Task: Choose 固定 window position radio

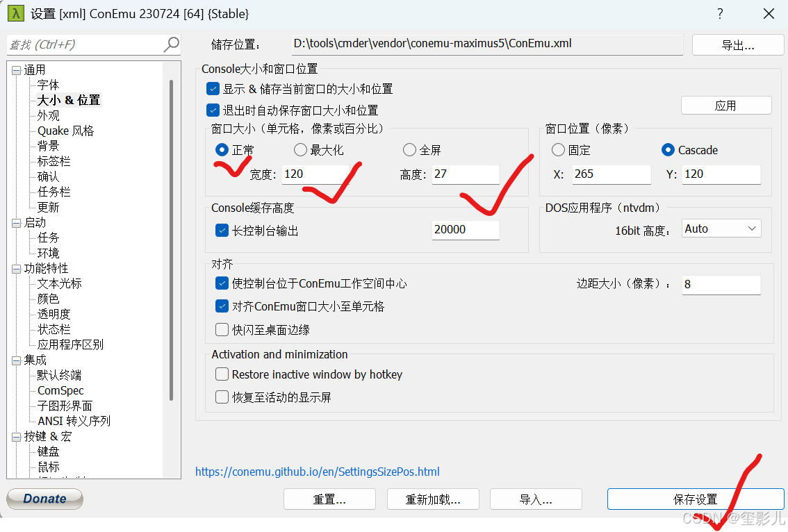Action: point(558,150)
